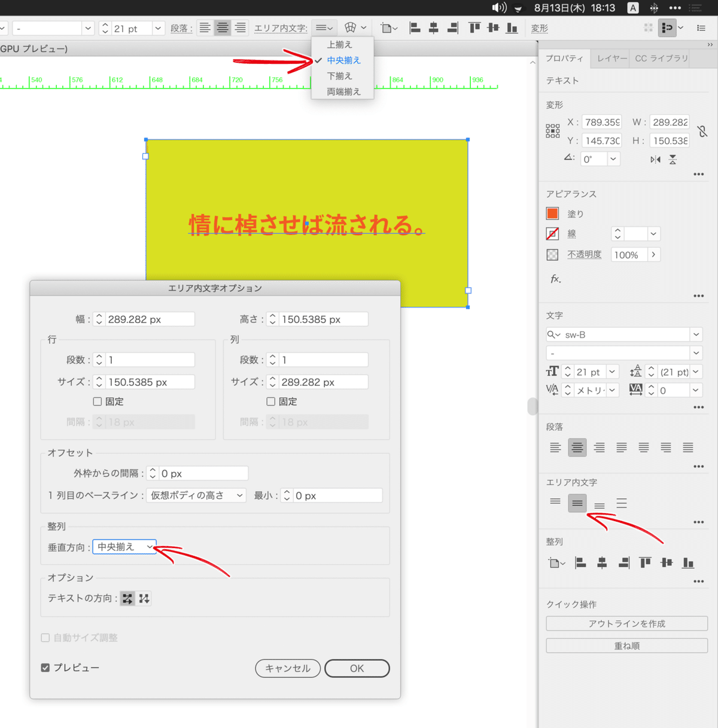Click the date and time in menu bar
718x728 pixels.
(574, 8)
